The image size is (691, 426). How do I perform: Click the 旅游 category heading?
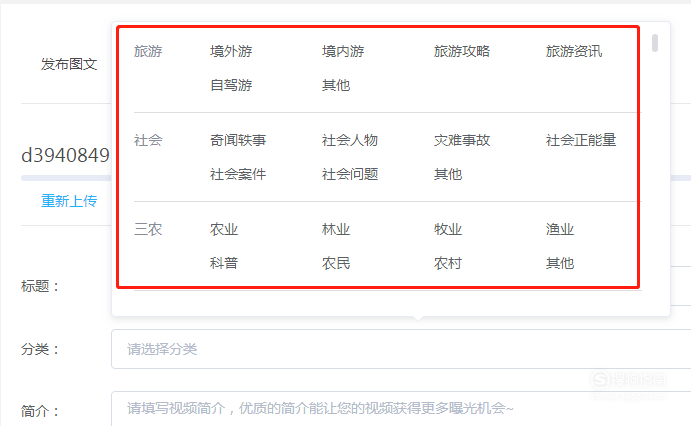(x=148, y=52)
